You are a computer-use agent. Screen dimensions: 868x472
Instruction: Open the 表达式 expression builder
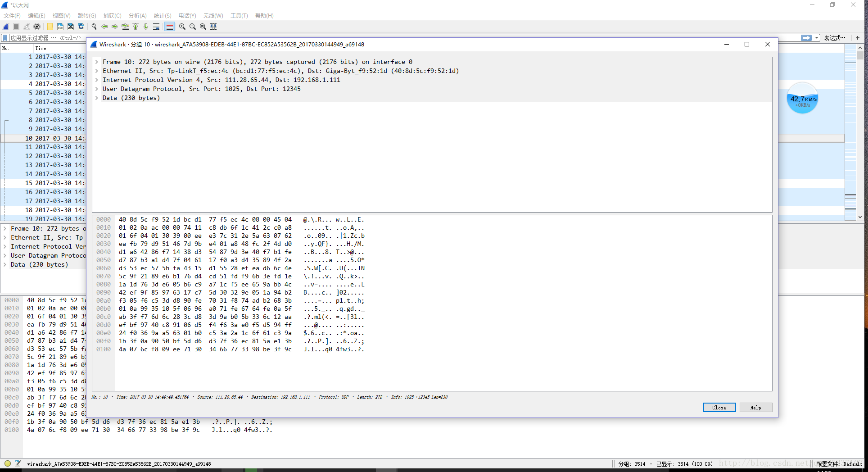(835, 38)
